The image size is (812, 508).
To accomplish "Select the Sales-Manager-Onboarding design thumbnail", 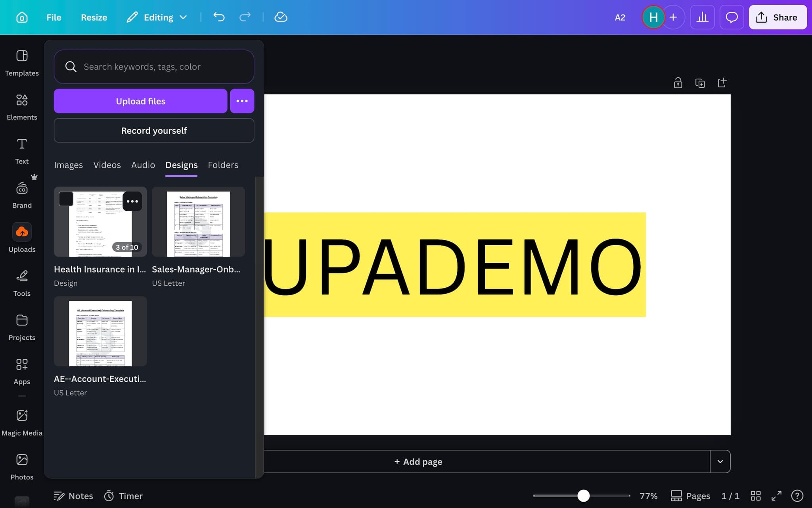I will pyautogui.click(x=198, y=223).
